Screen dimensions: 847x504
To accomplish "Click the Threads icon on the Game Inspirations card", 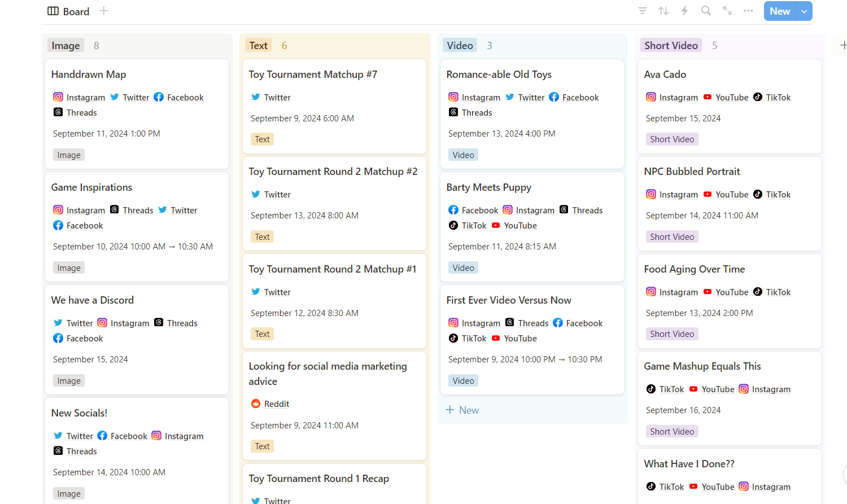I will click(x=115, y=210).
